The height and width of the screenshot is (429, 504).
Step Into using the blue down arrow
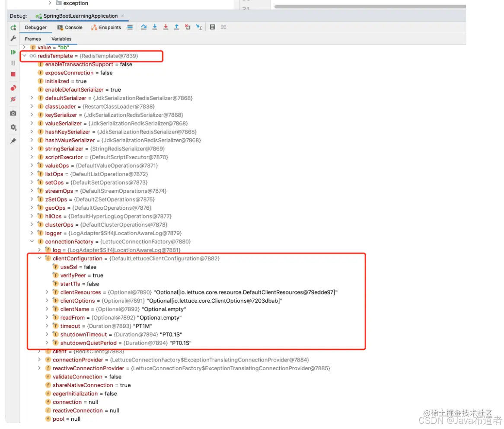[x=155, y=27]
